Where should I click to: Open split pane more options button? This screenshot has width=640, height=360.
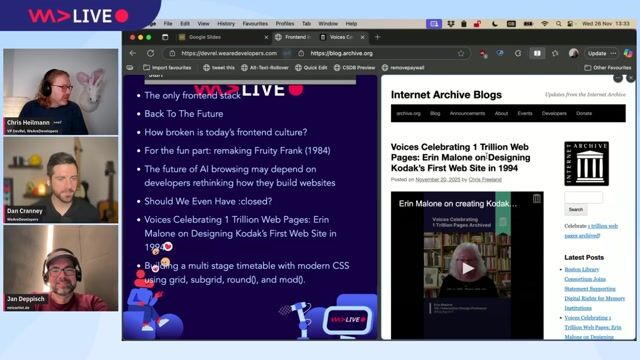point(618,78)
